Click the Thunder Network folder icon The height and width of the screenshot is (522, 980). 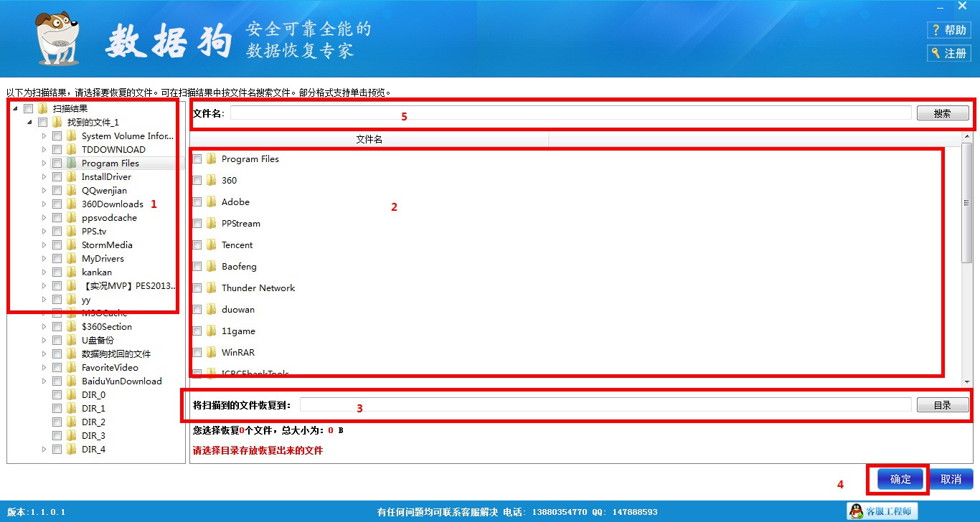pyautogui.click(x=211, y=288)
